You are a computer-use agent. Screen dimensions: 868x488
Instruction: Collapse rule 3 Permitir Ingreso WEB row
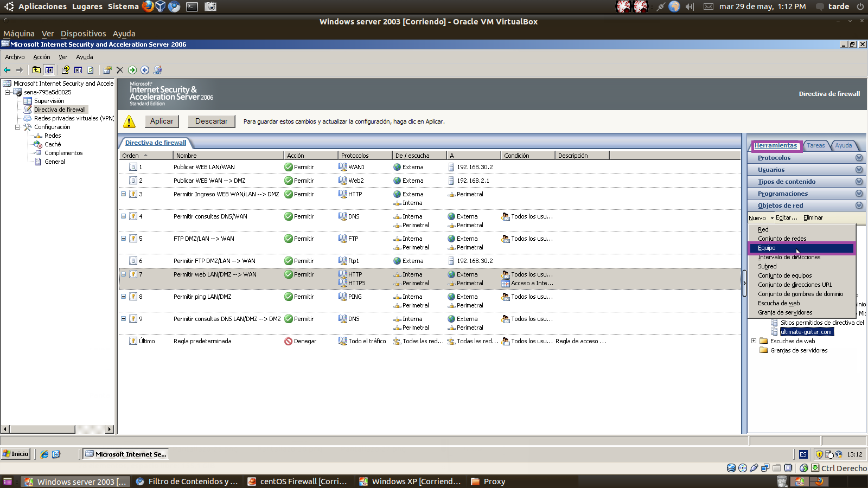[123, 194]
